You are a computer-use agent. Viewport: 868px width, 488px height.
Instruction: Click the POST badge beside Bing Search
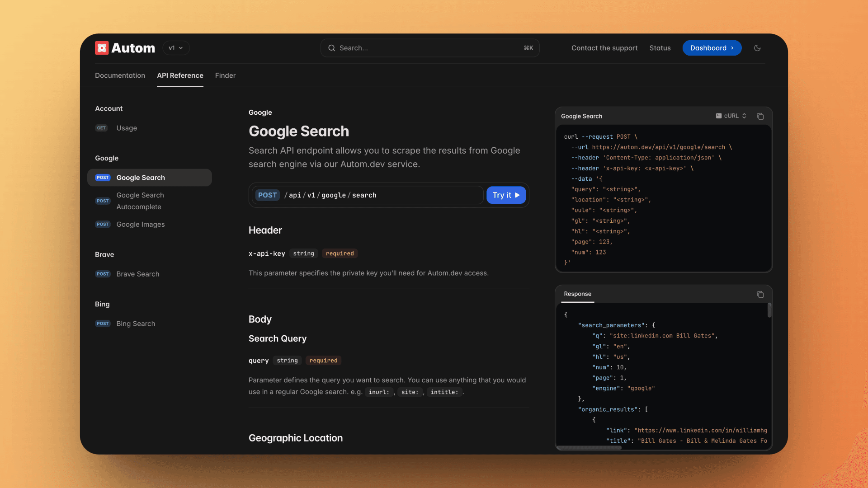coord(103,324)
